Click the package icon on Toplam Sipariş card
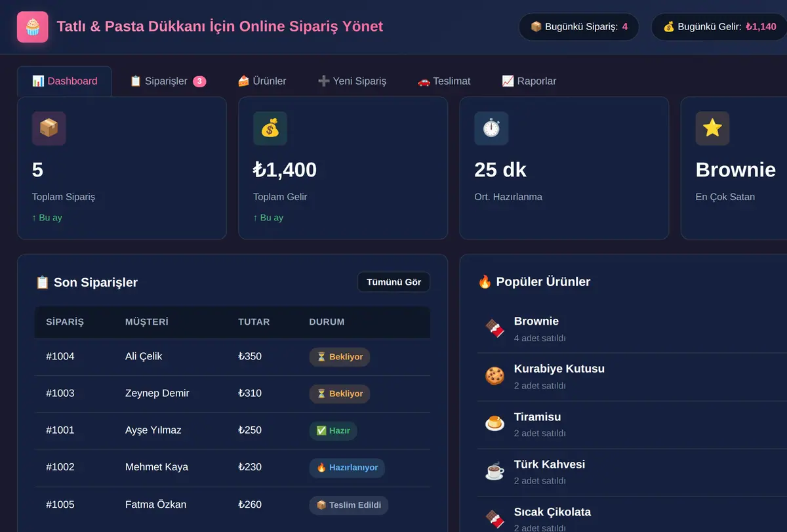 (49, 129)
